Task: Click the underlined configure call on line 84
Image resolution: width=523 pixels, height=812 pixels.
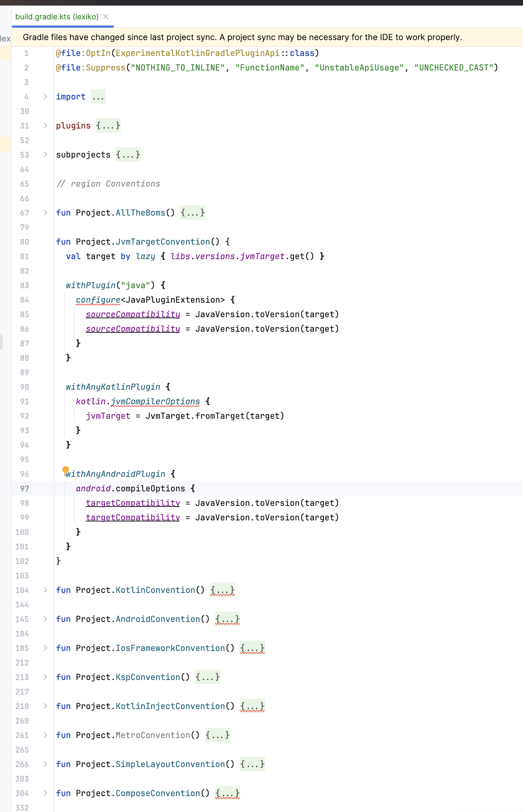Action: (x=98, y=300)
